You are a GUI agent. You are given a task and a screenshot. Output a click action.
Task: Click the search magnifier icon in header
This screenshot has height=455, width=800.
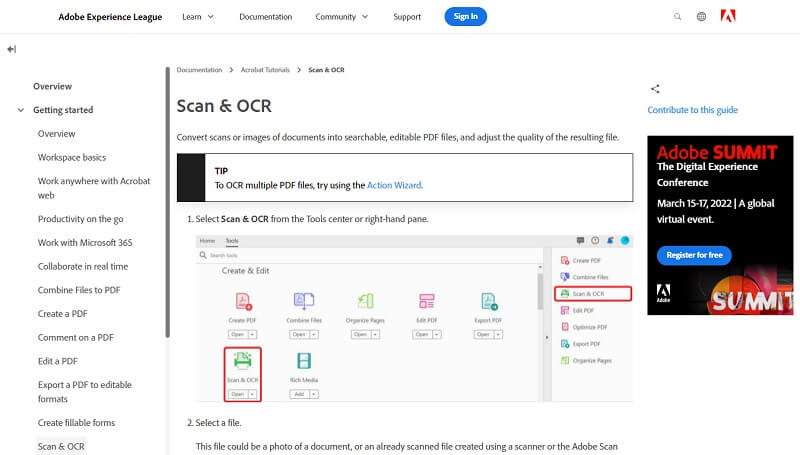coord(677,17)
